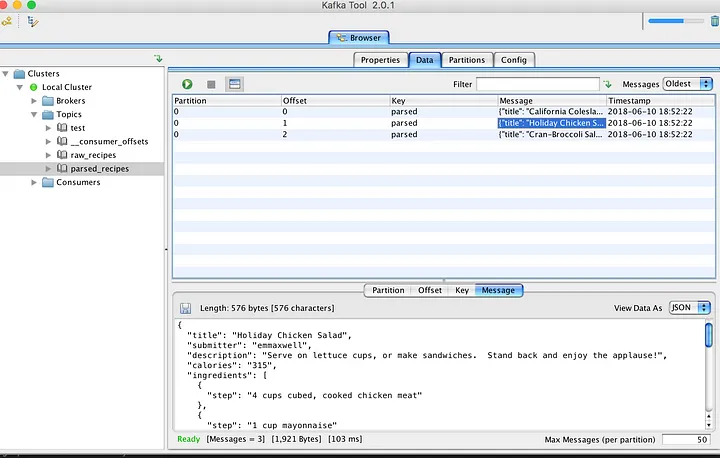Click the Filter text input field

click(537, 85)
